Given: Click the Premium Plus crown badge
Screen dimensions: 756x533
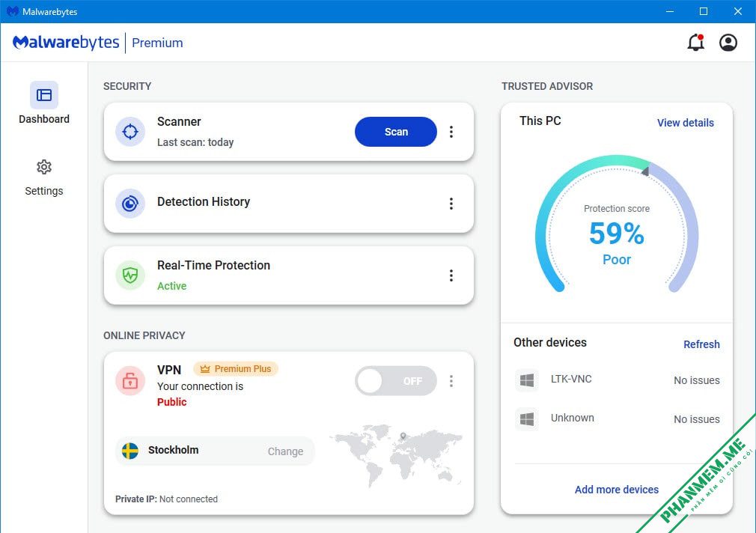Looking at the screenshot, I should click(236, 369).
